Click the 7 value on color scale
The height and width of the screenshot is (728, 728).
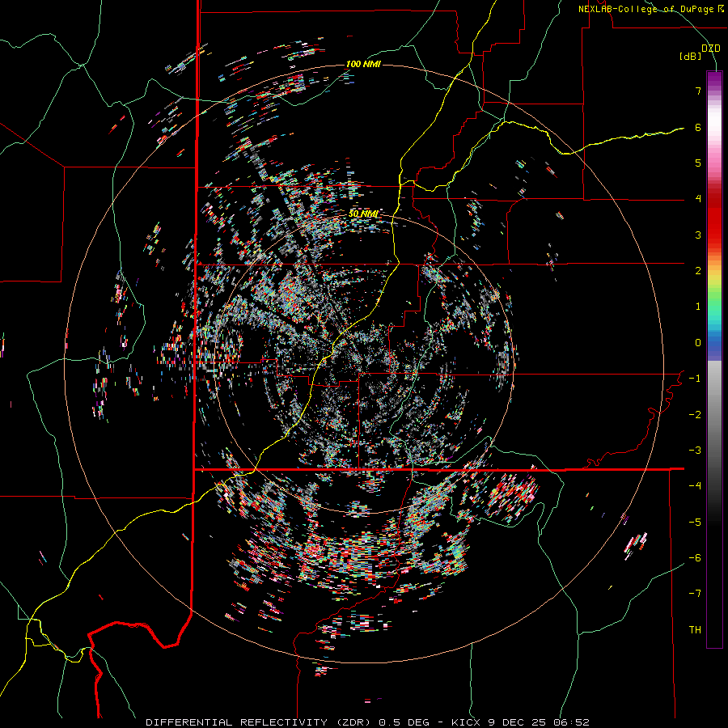click(698, 91)
